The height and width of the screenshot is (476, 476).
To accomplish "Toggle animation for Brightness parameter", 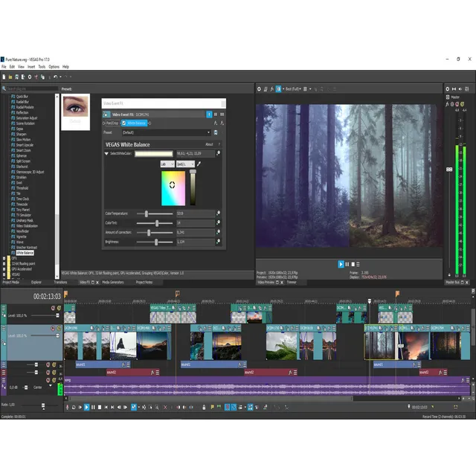I will 218,242.
